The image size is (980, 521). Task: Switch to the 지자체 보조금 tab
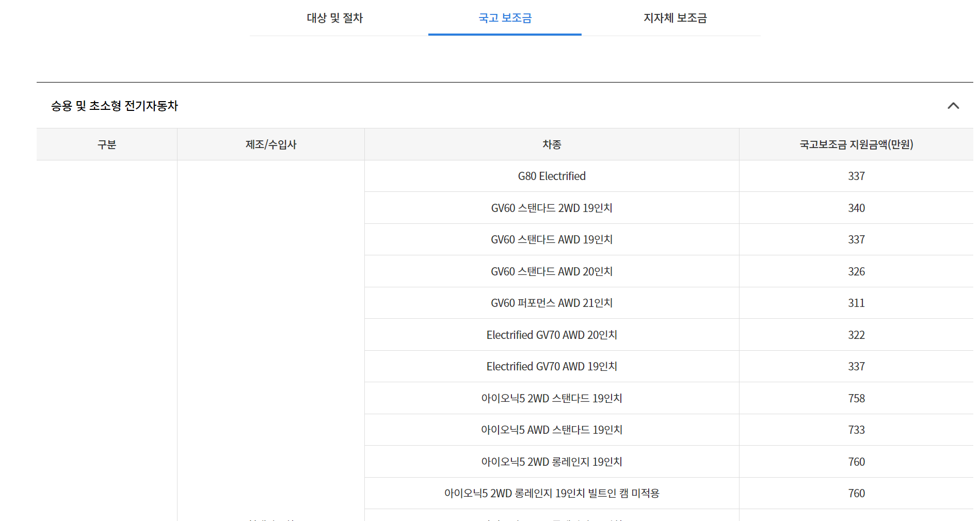[675, 18]
